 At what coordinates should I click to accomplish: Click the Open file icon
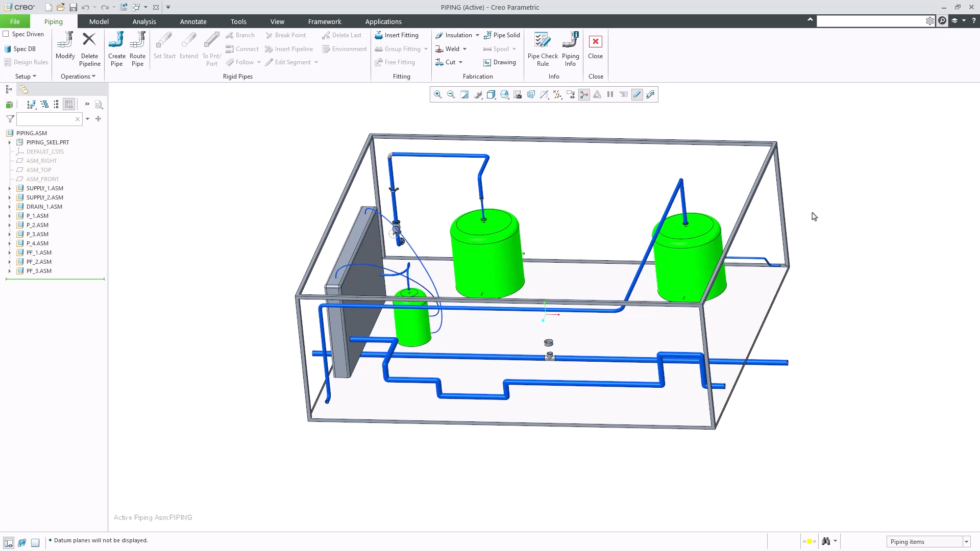60,7
